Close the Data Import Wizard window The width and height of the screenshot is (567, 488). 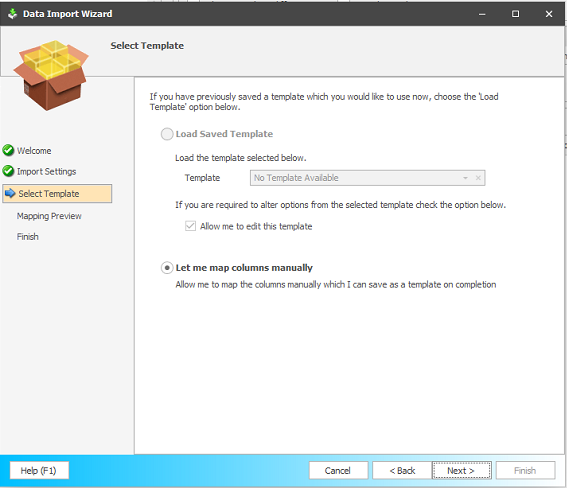point(549,14)
